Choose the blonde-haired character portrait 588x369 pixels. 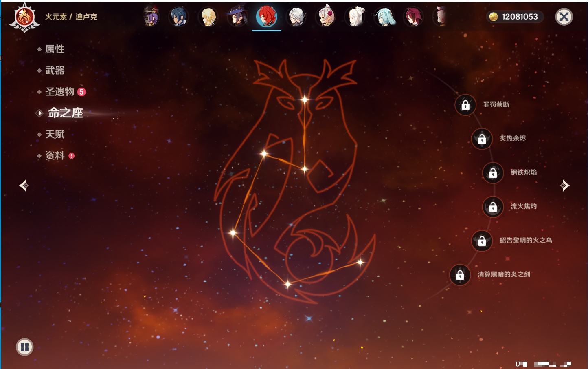(208, 17)
